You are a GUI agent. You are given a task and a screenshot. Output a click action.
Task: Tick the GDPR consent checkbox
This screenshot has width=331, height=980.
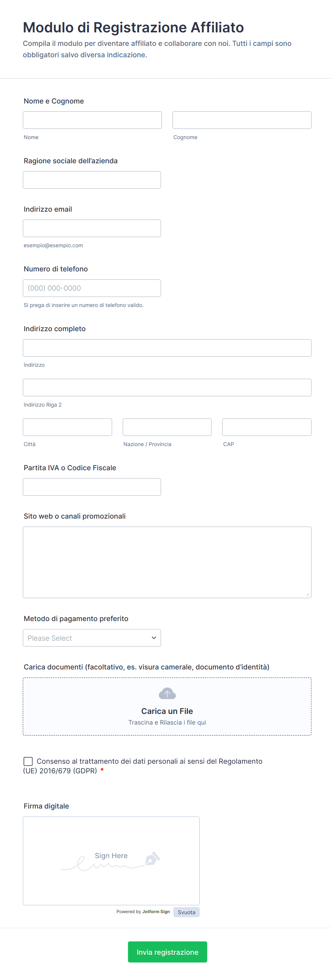(28, 761)
